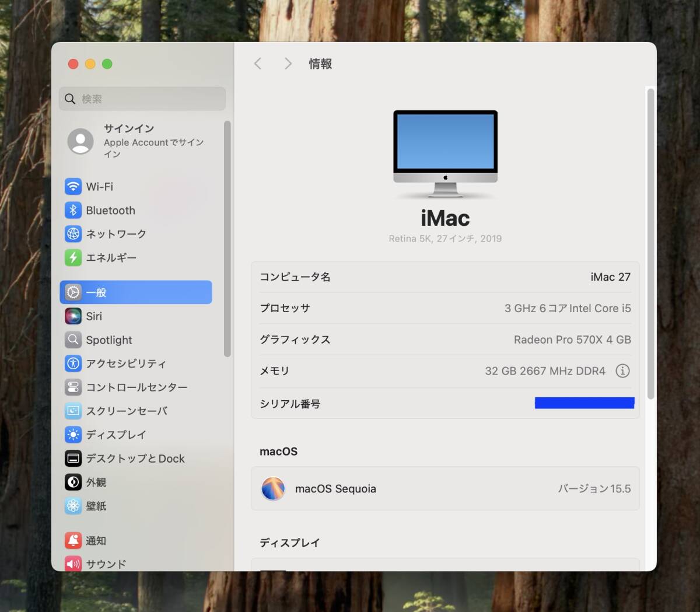Open デスクトップとDock sidebar label
Viewport: 700px width, 612px height.
135,459
